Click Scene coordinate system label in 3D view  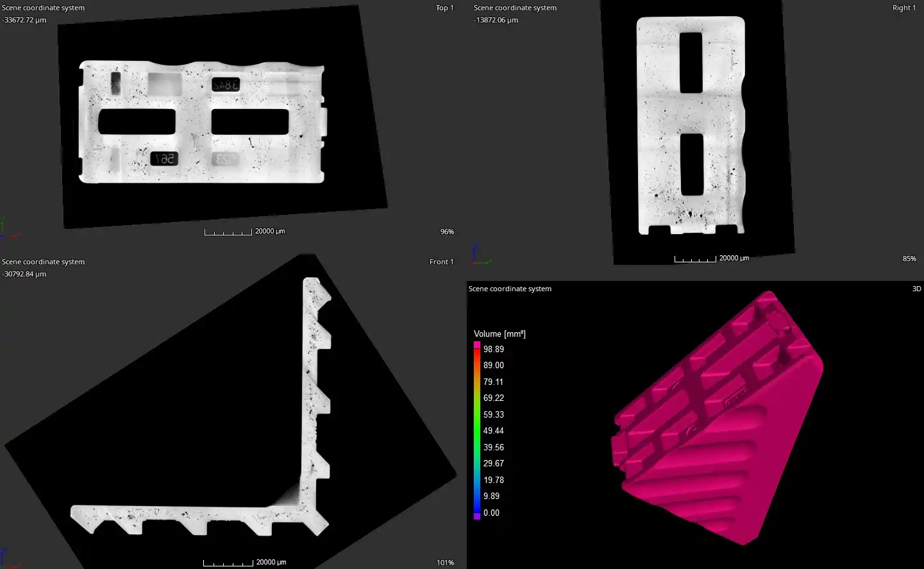pos(510,289)
